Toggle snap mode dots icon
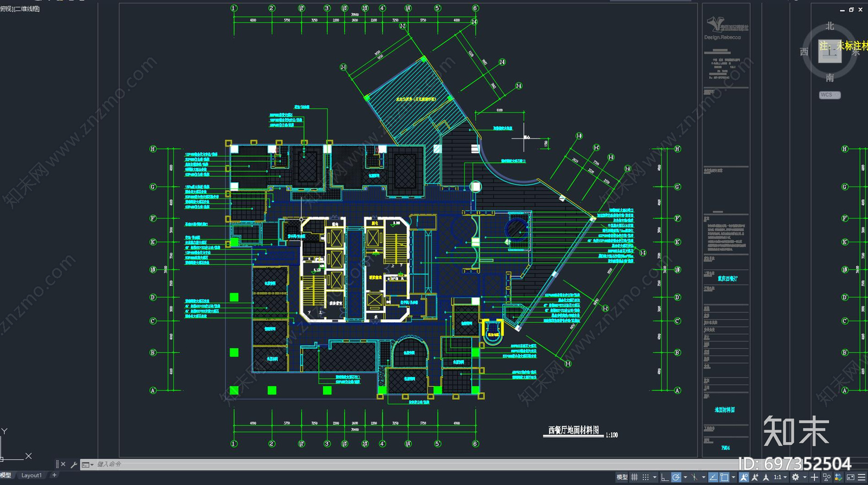This screenshot has width=868, height=485. [x=646, y=477]
